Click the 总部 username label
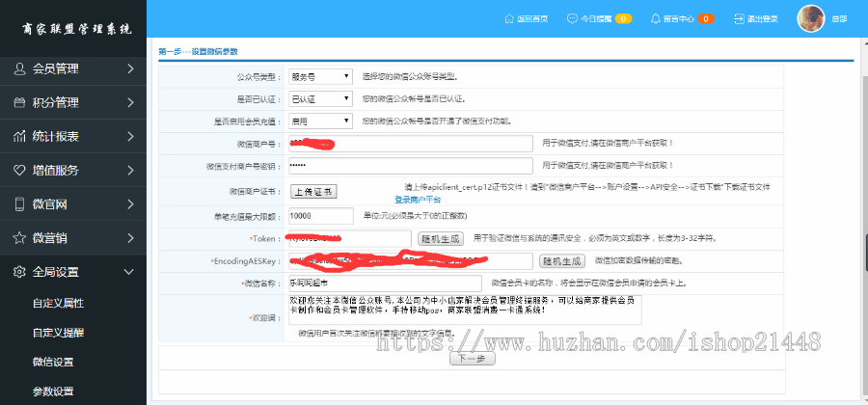Viewport: 868px width, 405px height. point(839,18)
